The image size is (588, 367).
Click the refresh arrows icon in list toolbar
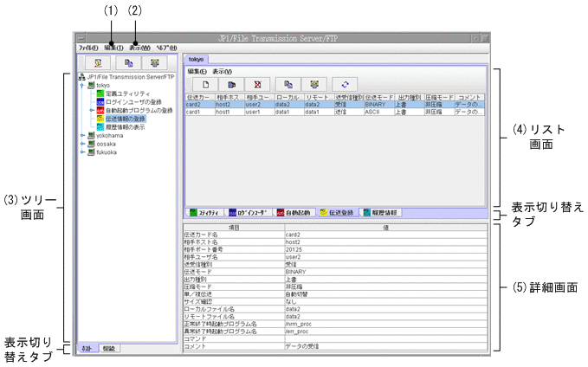pos(344,83)
